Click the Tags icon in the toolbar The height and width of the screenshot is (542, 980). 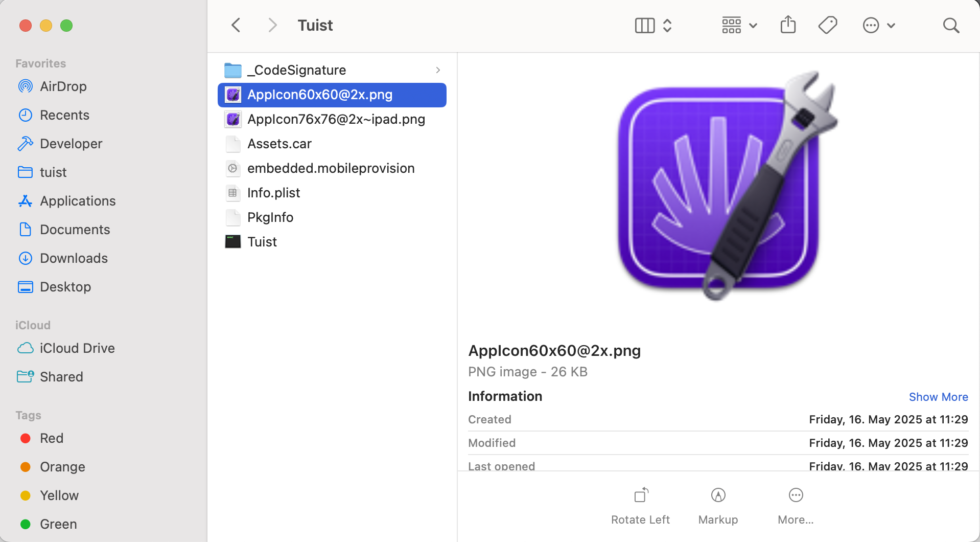click(x=827, y=25)
